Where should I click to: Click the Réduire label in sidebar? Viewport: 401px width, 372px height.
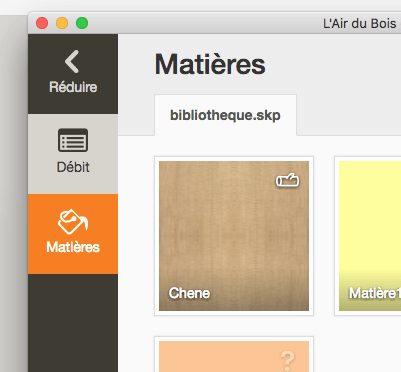(73, 87)
